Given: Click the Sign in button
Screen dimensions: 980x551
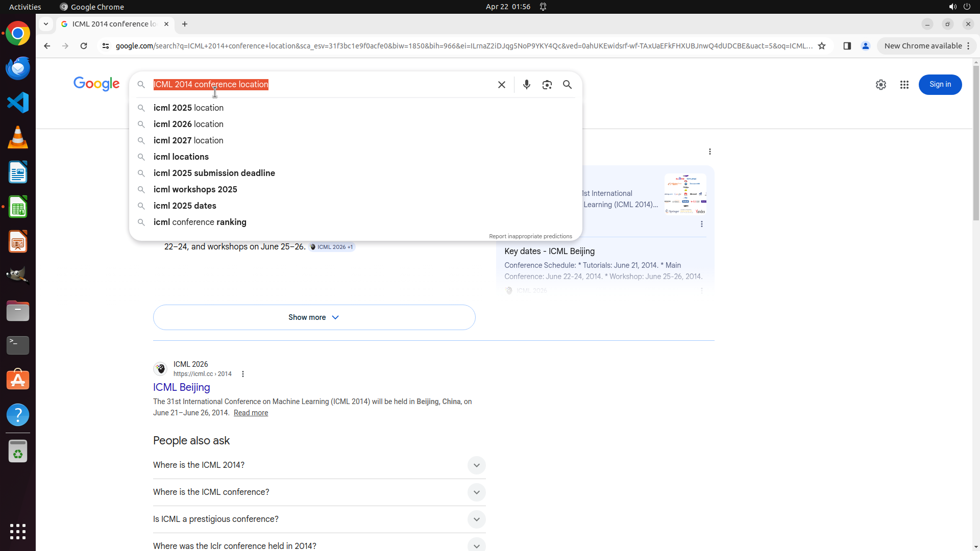Looking at the screenshot, I should (940, 85).
